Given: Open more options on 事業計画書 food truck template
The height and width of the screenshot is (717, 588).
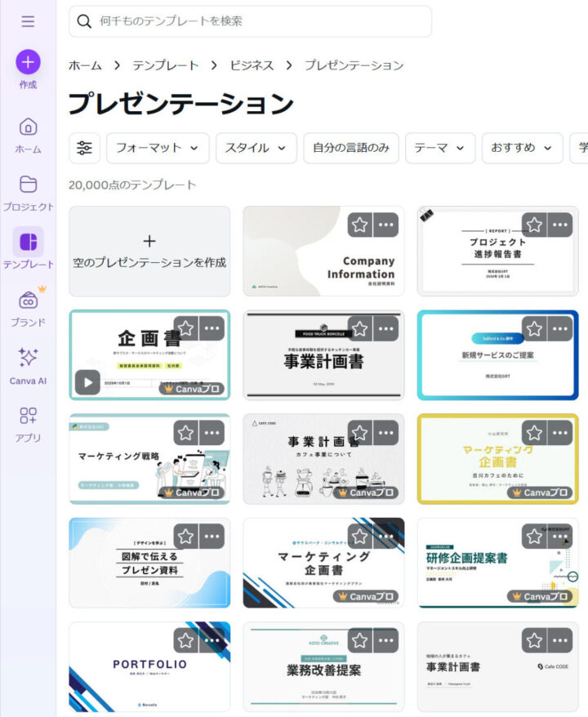Looking at the screenshot, I should click(x=385, y=328).
